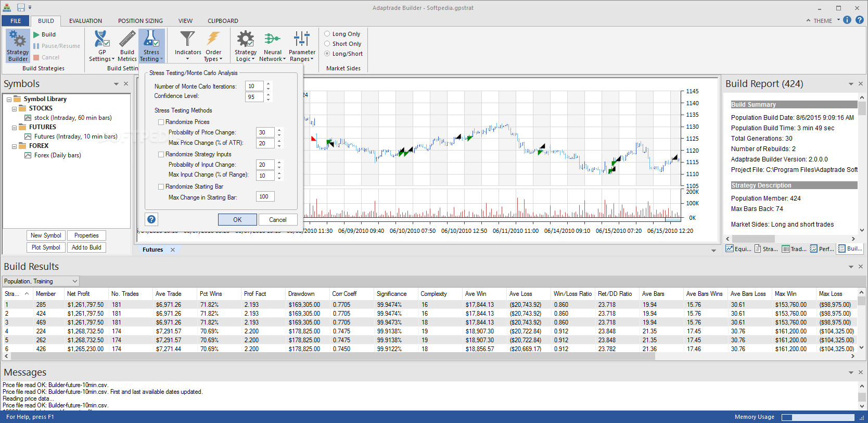Confirm the dialog with OK
Screen dimensions: 868x423
click(x=237, y=219)
